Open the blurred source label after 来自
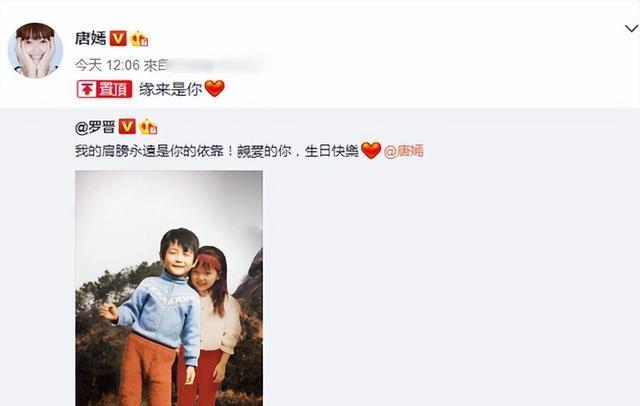Viewport: 640px width, 406px height. point(216,65)
